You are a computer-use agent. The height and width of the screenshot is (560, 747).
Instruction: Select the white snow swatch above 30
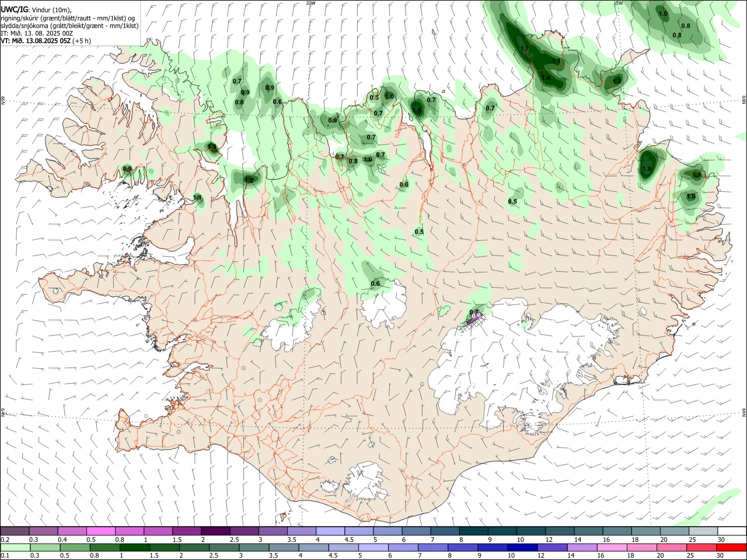tap(731, 531)
